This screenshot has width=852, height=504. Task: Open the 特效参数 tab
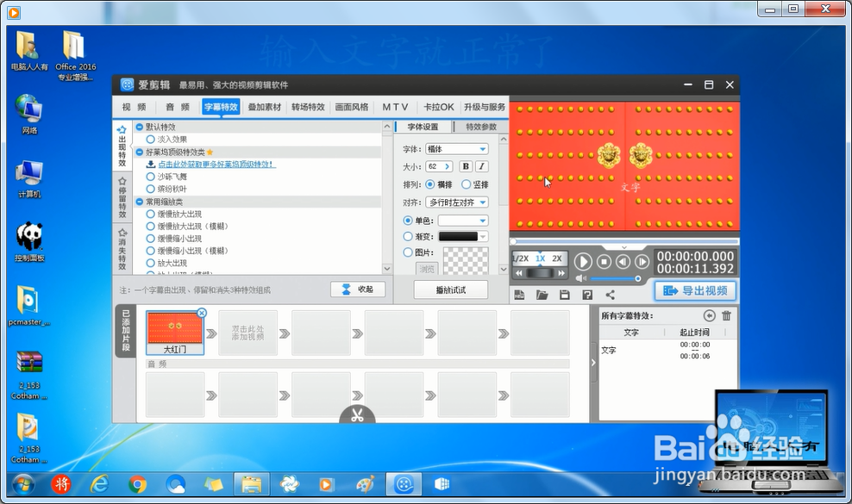pyautogui.click(x=481, y=127)
